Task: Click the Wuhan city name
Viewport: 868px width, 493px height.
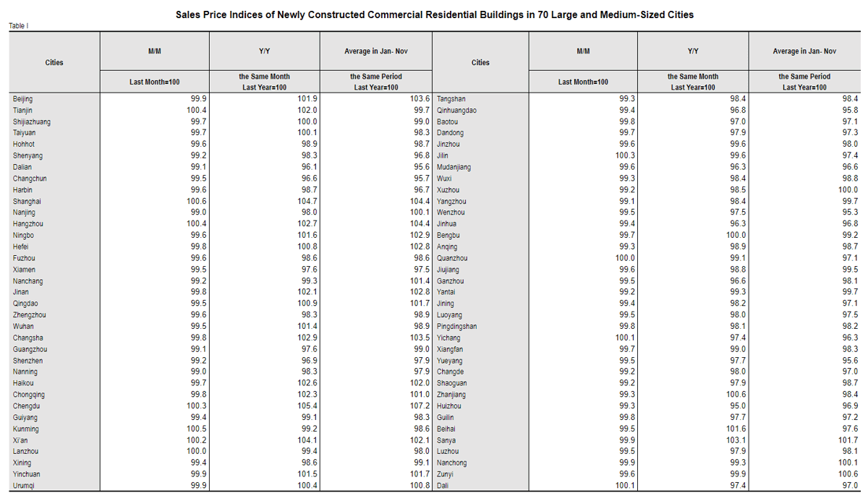Action: (x=22, y=327)
